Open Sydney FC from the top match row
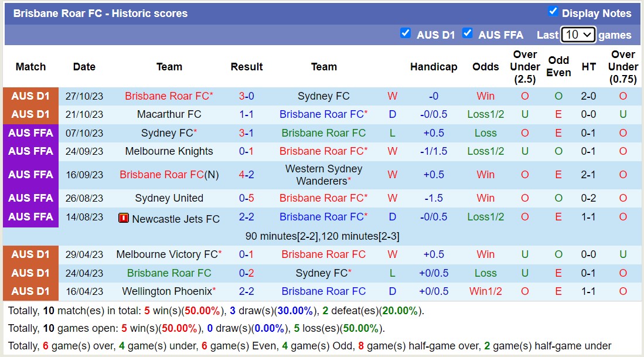Screen dimensions: 644x357 tap(324, 96)
